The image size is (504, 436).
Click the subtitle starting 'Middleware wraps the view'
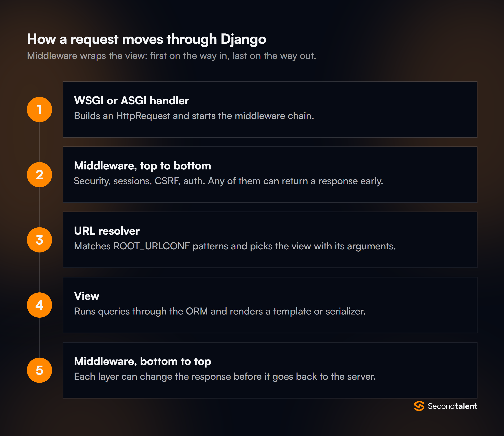(x=172, y=56)
